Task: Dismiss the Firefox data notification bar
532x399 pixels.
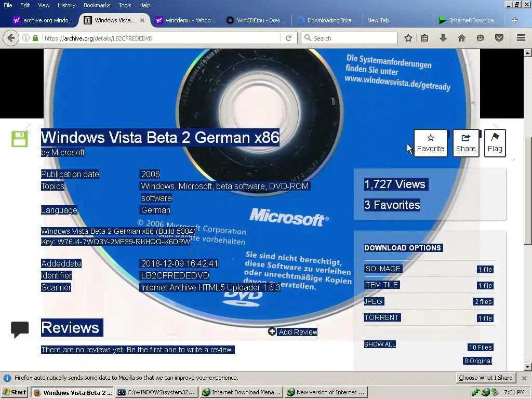Action: (524, 378)
